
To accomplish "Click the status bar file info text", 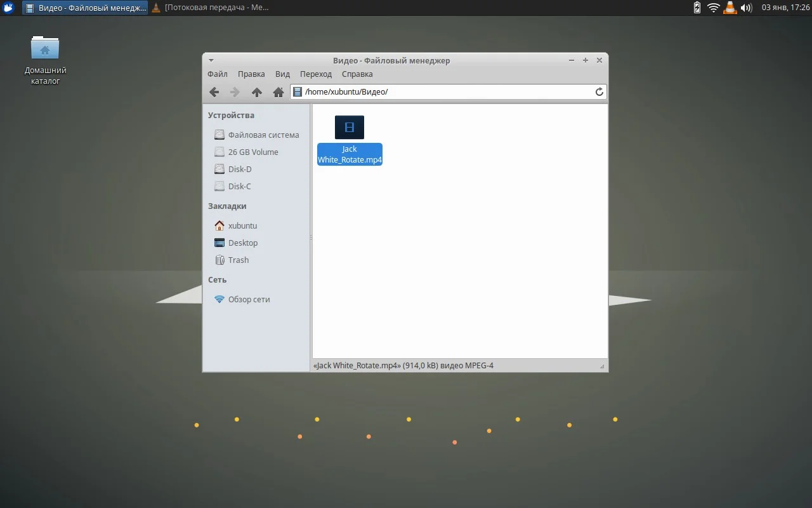I will point(403,366).
